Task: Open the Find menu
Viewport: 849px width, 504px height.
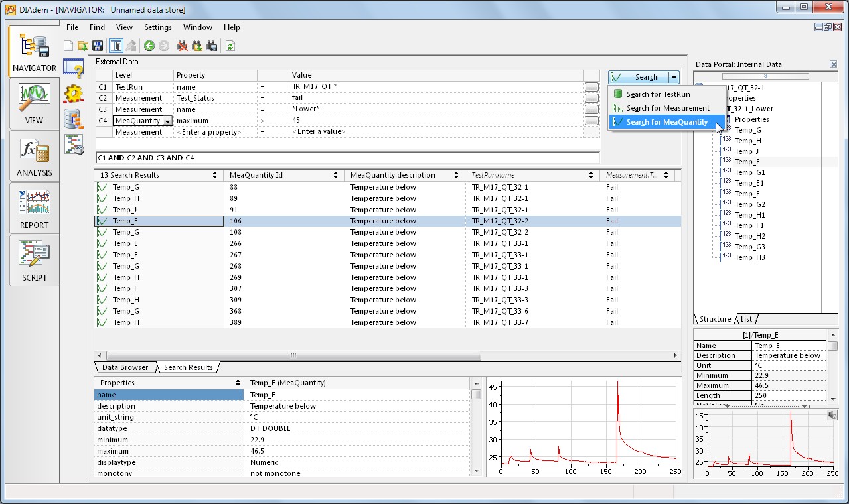Action: point(97,27)
